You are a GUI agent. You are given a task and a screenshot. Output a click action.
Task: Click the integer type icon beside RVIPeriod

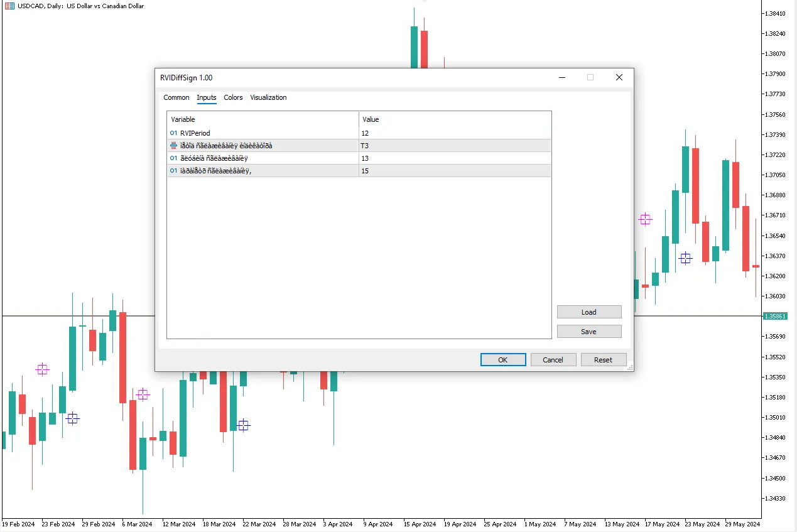(174, 133)
